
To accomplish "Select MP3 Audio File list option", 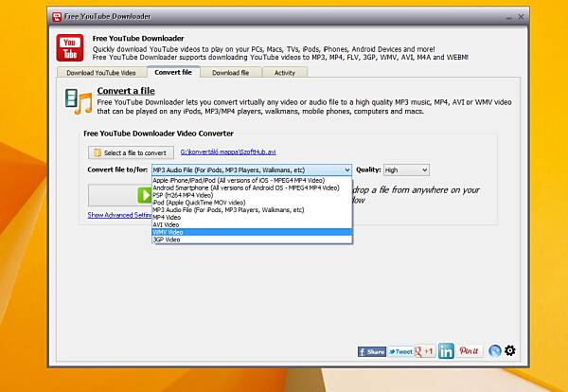I will click(x=252, y=210).
